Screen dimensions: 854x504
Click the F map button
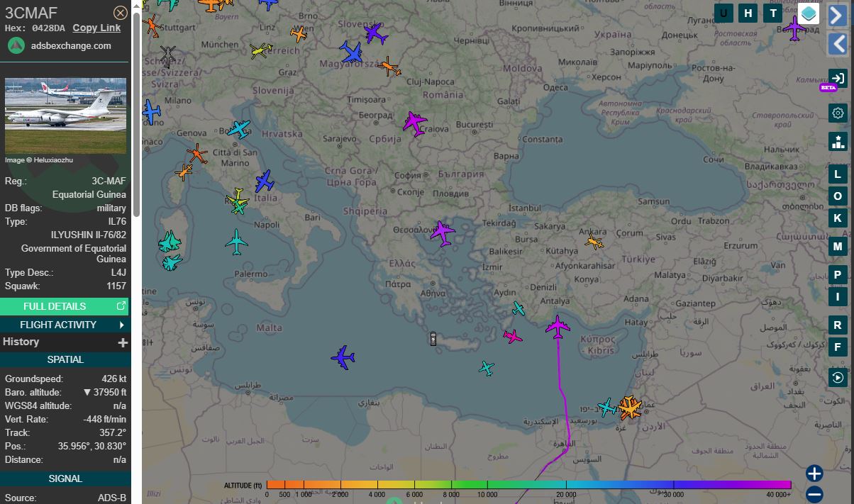tap(838, 347)
